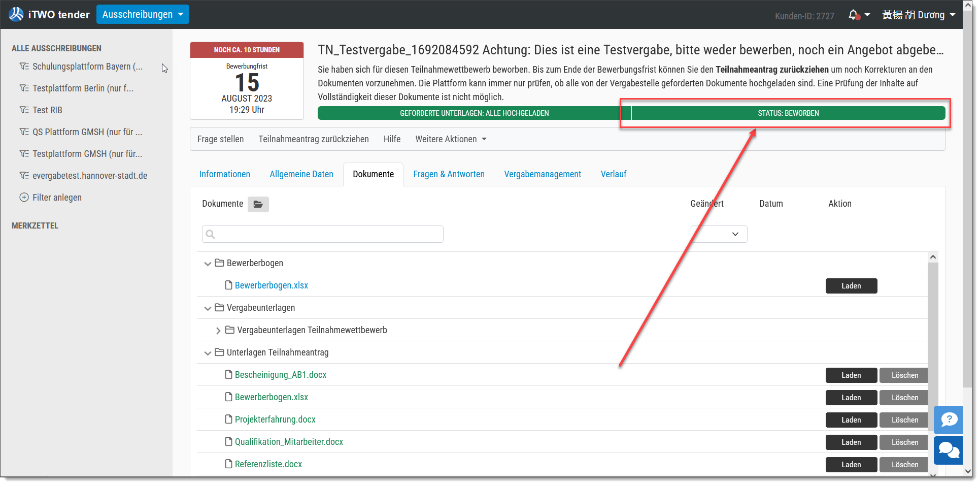Image resolution: width=980 pixels, height=485 pixels.
Task: Collapse the Bewerberbogen folder
Action: (x=207, y=264)
